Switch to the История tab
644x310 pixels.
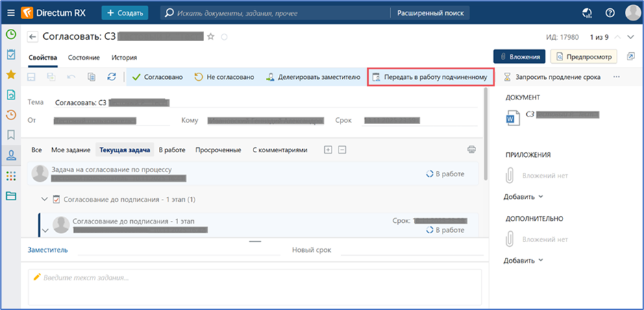(x=125, y=58)
